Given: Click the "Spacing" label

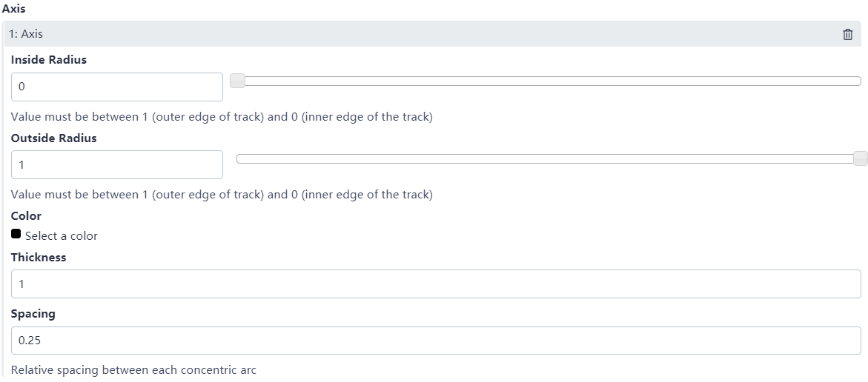Looking at the screenshot, I should (x=33, y=313).
